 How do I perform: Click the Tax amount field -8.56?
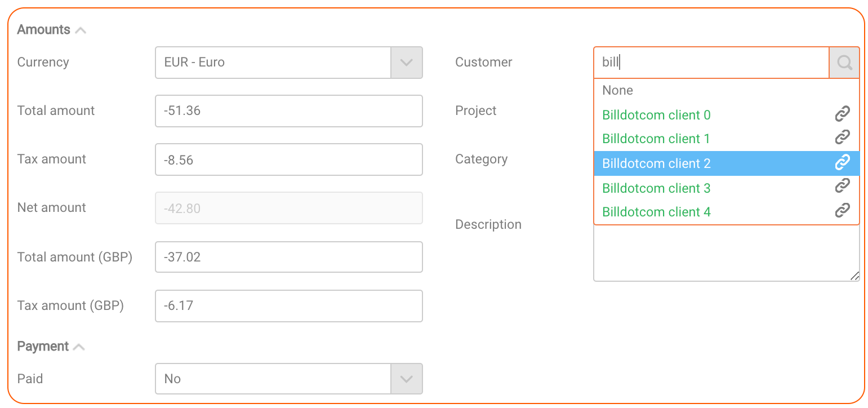pos(289,159)
